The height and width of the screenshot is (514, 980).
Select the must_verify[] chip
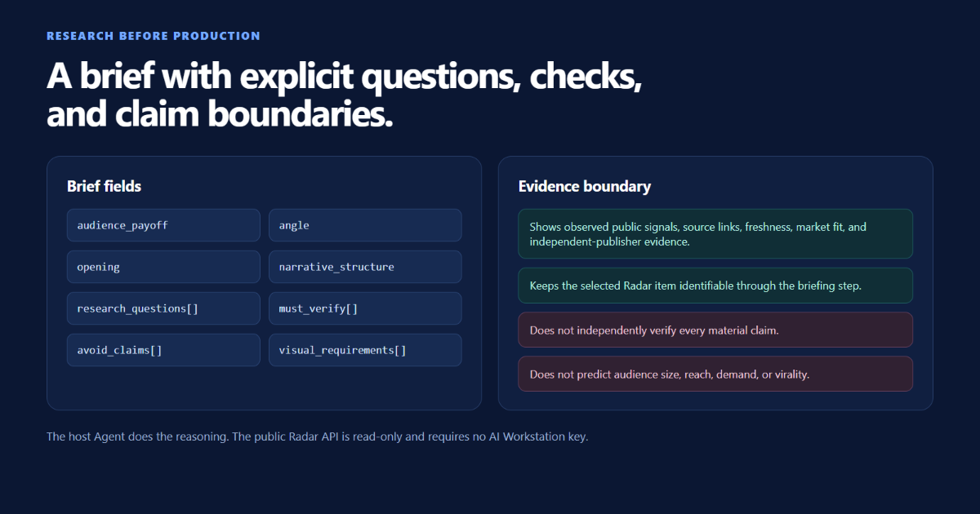point(365,308)
